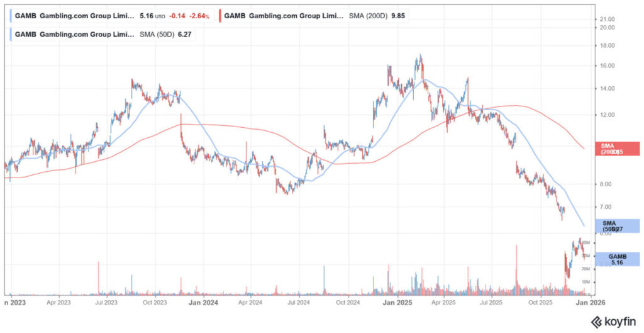Click the blue GAMB legend color bar
Viewport: 644px width, 333px height.
11,16
